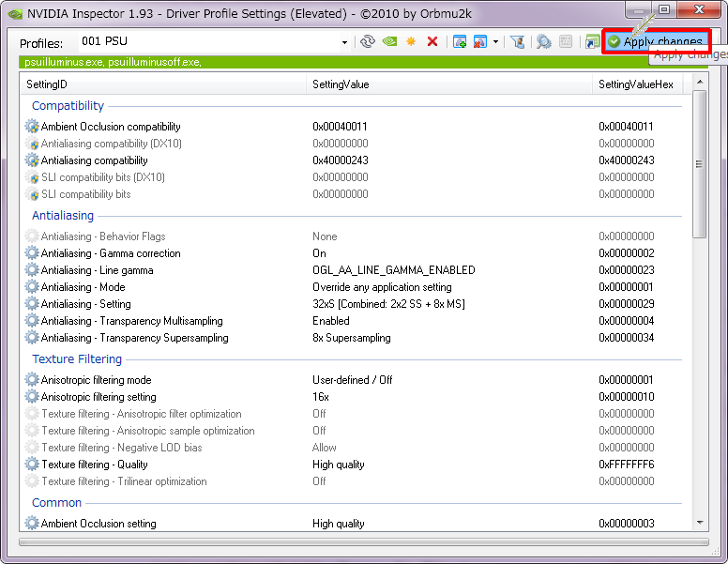The height and width of the screenshot is (564, 728).
Task: Select the 8x Supersampling value
Action: coord(352,338)
